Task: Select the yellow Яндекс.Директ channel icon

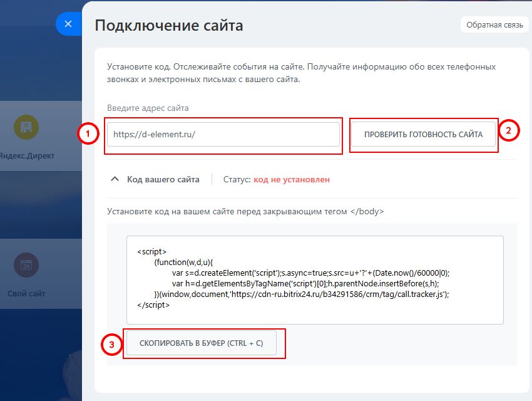Action: coord(25,128)
